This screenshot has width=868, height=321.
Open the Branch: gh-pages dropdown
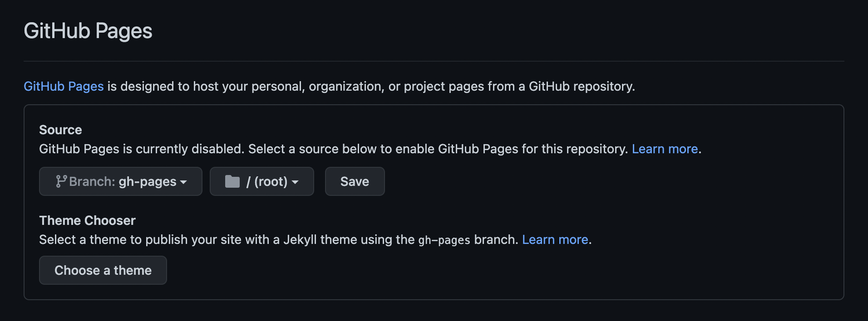point(121,181)
